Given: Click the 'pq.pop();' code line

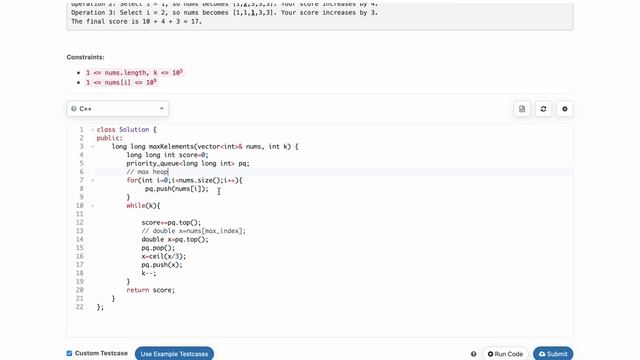Looking at the screenshot, I should [x=158, y=248].
